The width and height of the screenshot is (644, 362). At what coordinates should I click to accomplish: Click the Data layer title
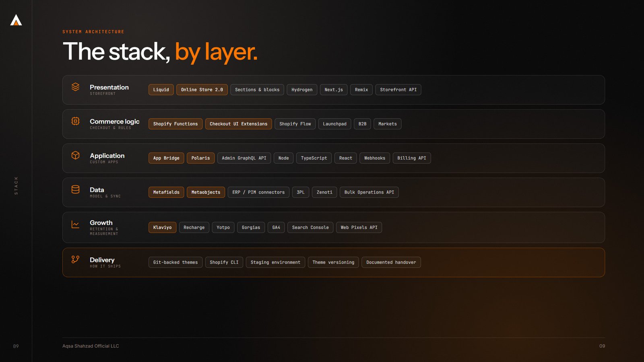(97, 190)
